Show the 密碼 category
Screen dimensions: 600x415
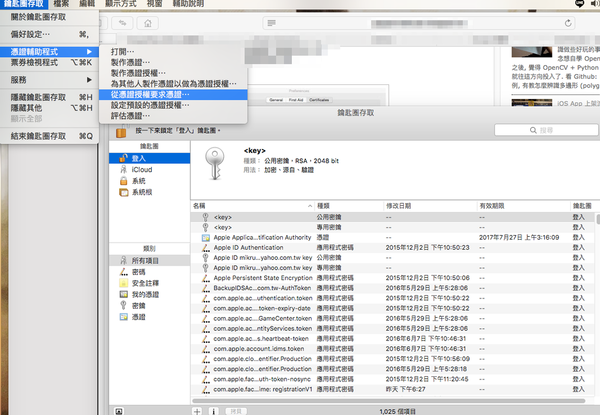pyautogui.click(x=149, y=272)
